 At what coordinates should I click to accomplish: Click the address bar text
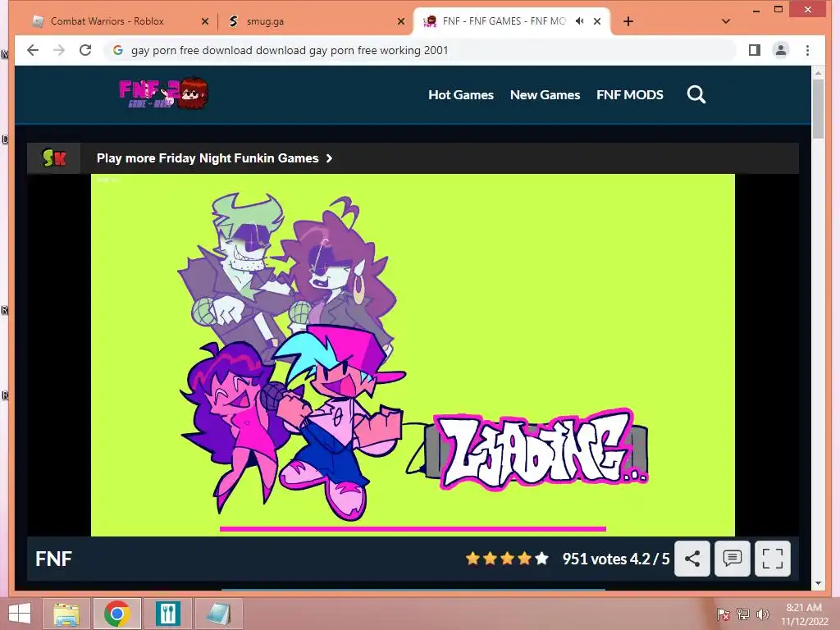coord(290,50)
